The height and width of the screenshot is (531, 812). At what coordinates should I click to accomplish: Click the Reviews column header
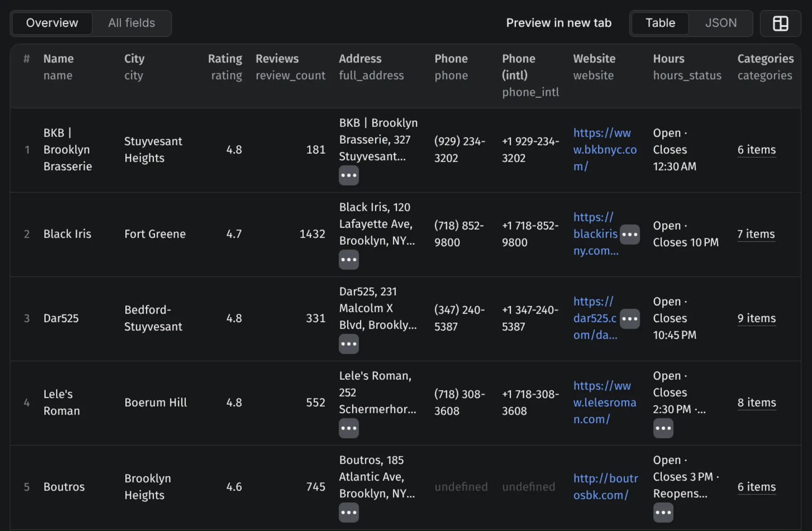pyautogui.click(x=291, y=67)
